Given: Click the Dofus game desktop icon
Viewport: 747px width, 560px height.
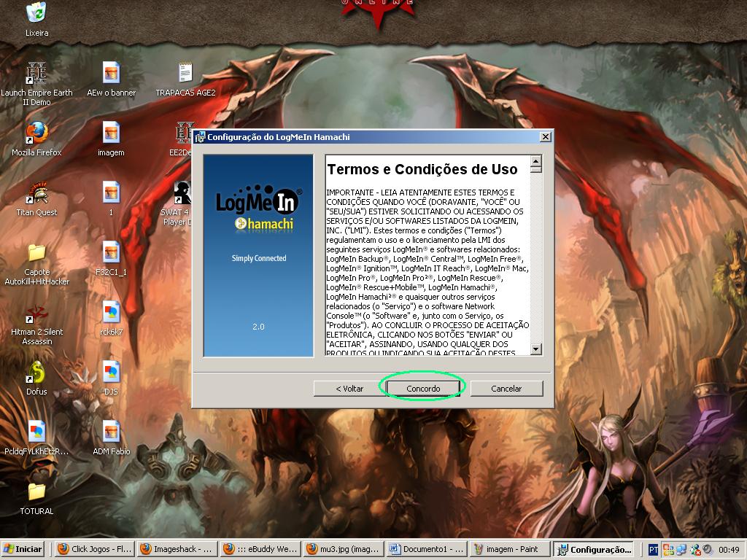Looking at the screenshot, I should (x=36, y=373).
